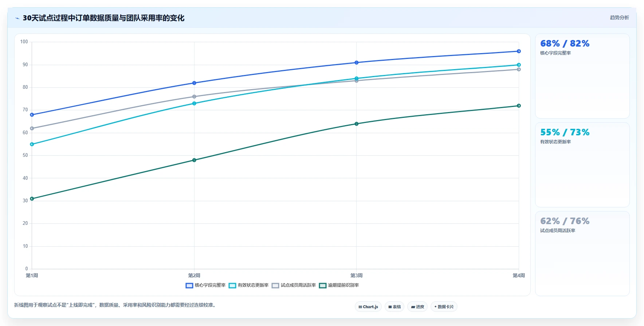
Task: Click the 第1周 point on the cyan 有效状态更新率 line
Action: tap(32, 144)
